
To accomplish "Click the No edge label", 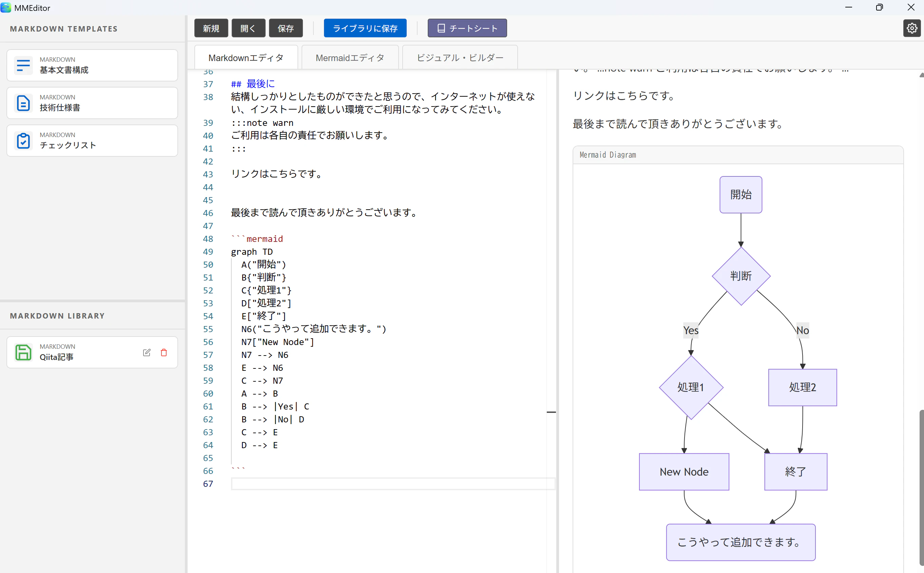I will point(802,330).
